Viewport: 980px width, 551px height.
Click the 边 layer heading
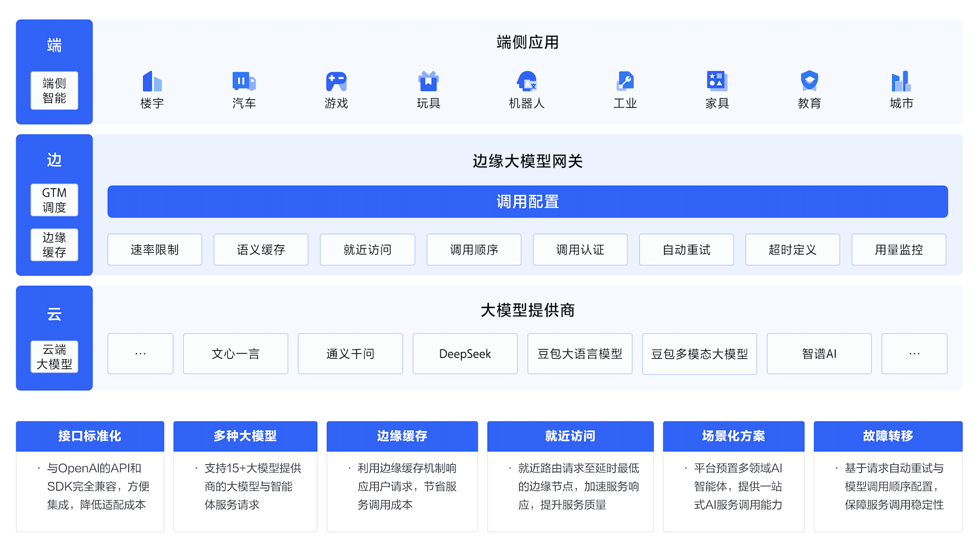click(54, 160)
